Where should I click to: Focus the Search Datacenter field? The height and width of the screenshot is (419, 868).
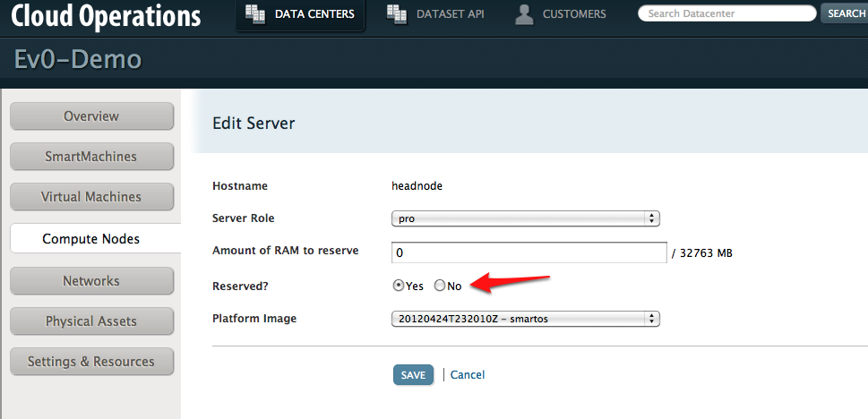(726, 14)
